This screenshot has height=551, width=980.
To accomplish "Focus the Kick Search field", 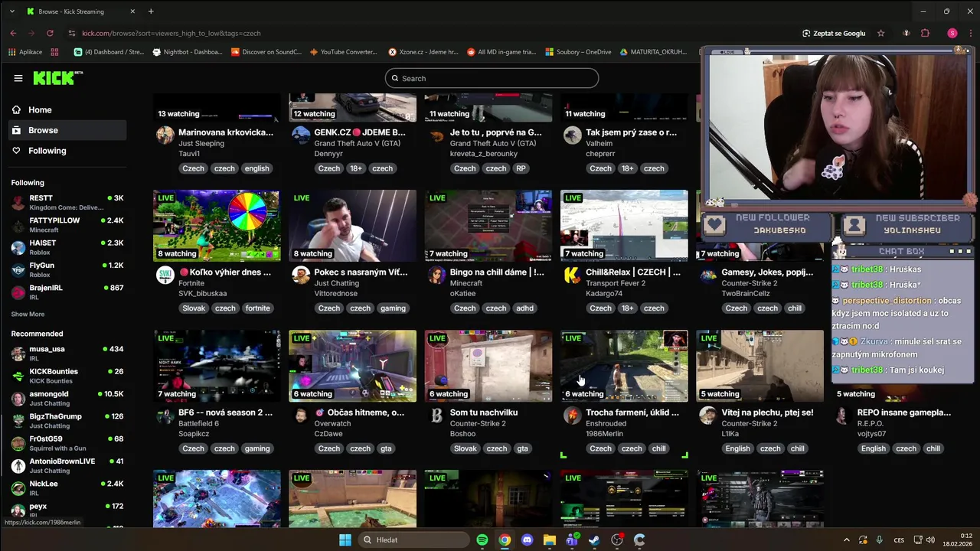I will click(x=492, y=78).
